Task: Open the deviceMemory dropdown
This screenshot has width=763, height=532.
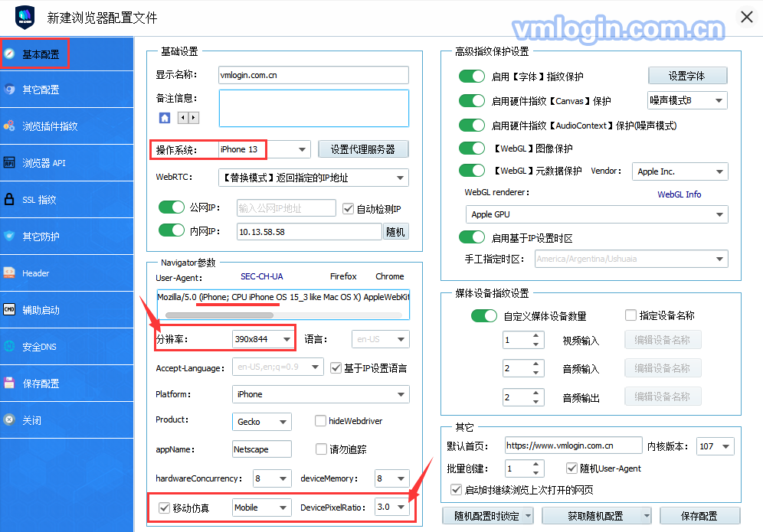Action: point(391,478)
